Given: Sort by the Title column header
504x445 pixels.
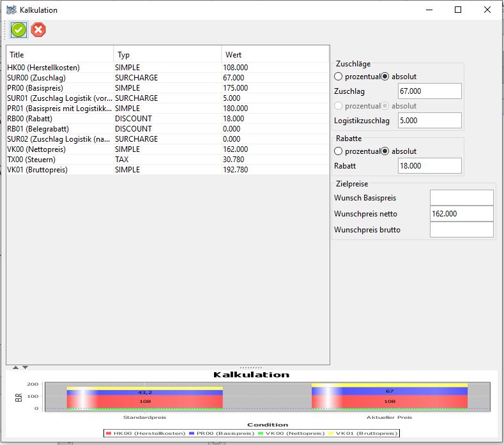Looking at the screenshot, I should [x=59, y=55].
